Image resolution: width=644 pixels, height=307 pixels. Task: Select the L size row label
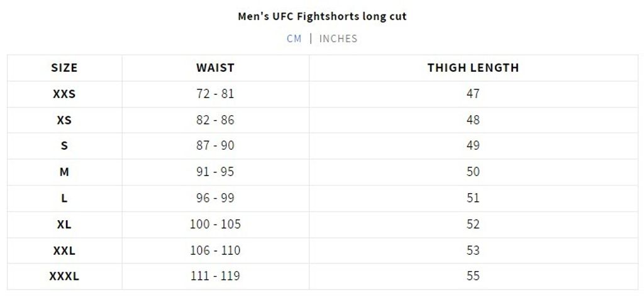click(x=64, y=198)
